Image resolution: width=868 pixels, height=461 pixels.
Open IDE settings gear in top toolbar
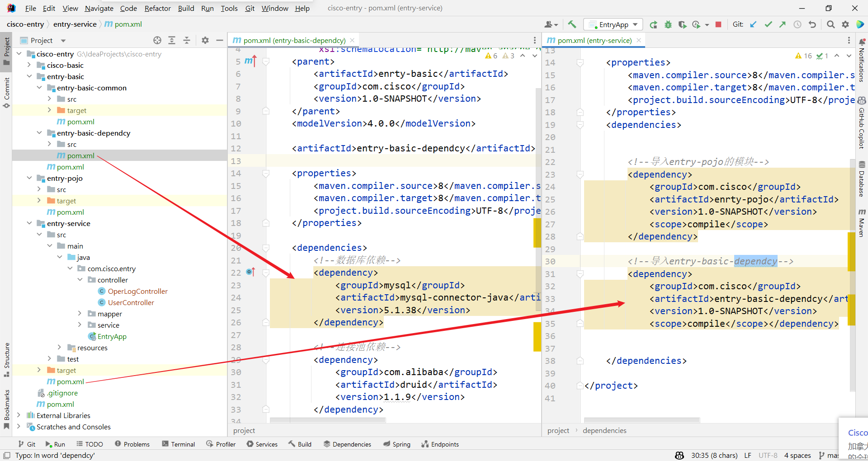(845, 24)
